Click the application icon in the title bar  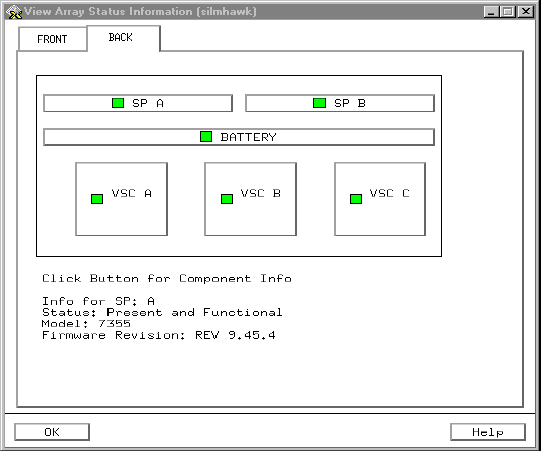(x=14, y=12)
